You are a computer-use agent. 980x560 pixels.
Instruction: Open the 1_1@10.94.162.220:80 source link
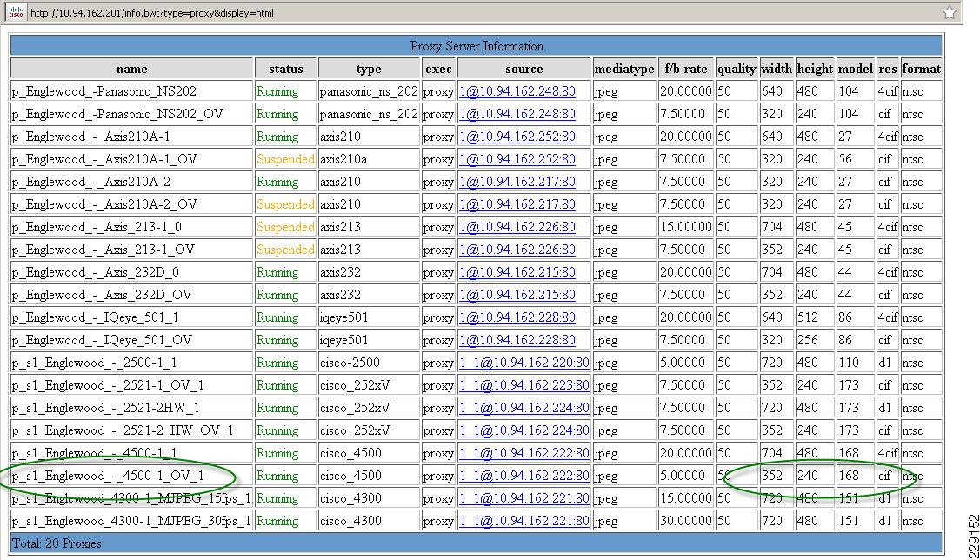coord(524,363)
